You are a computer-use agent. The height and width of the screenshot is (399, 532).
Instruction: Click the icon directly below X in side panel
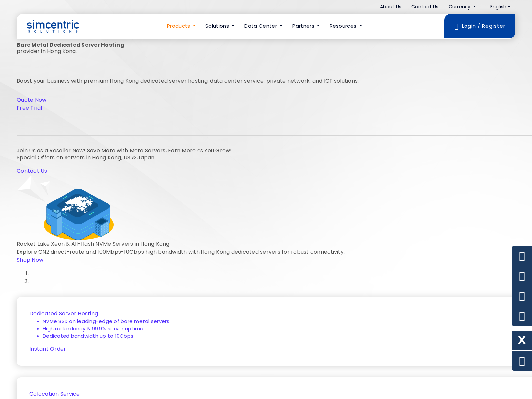click(522, 361)
